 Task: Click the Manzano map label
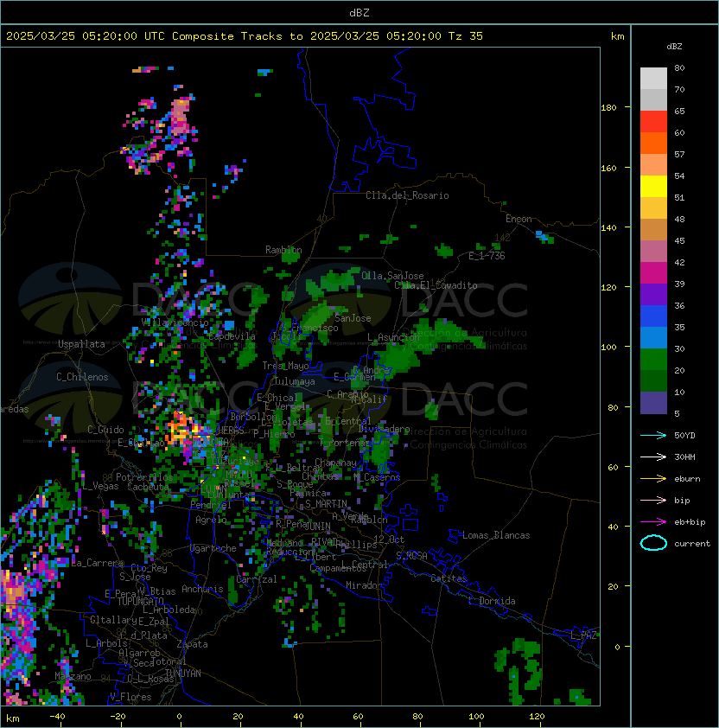[x=73, y=676]
